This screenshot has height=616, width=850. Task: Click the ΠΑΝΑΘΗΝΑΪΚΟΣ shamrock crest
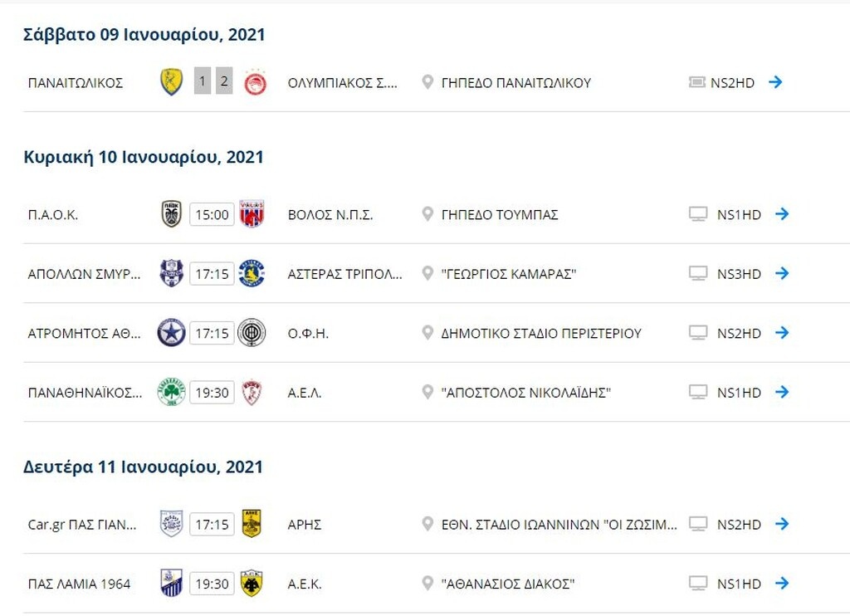(171, 392)
